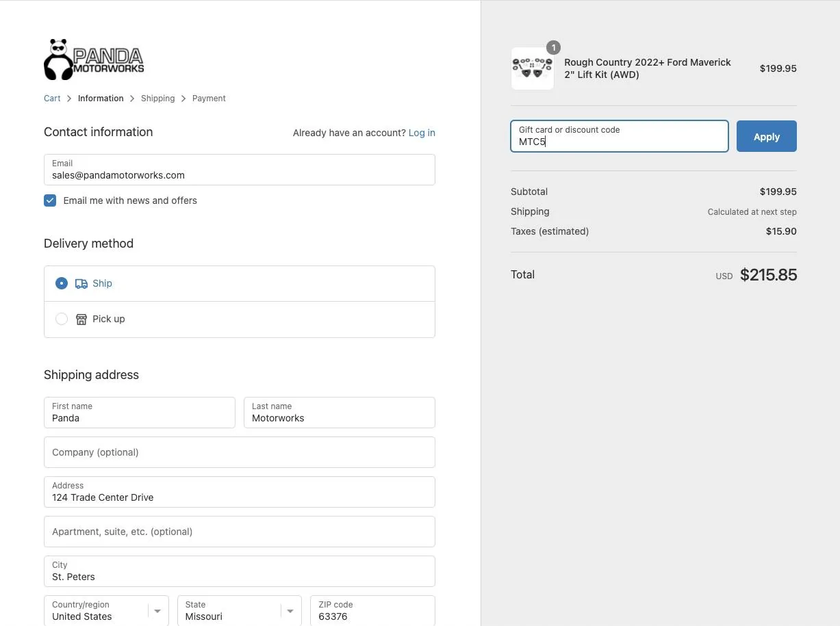
Task: Click the Information breadcrumb step
Action: (101, 99)
